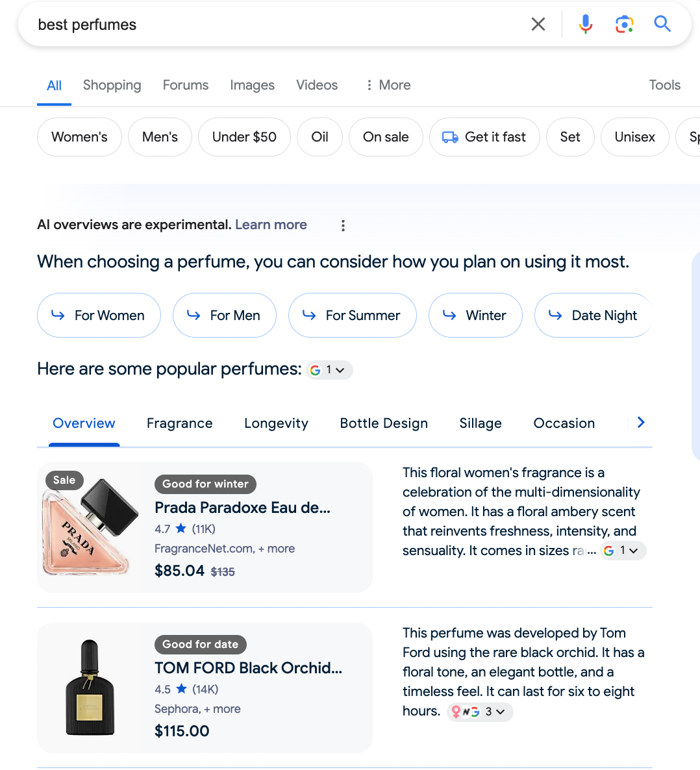Viewport: 700px width, 770px height.
Task: Click the blue magnifying glass search icon
Action: pyautogui.click(x=662, y=23)
